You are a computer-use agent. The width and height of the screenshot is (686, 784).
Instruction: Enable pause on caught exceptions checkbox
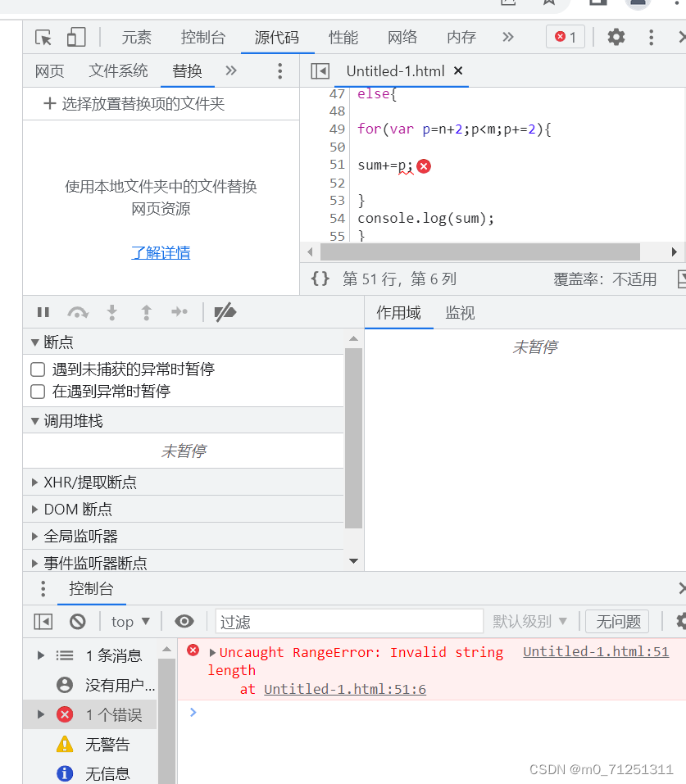[x=37, y=393]
